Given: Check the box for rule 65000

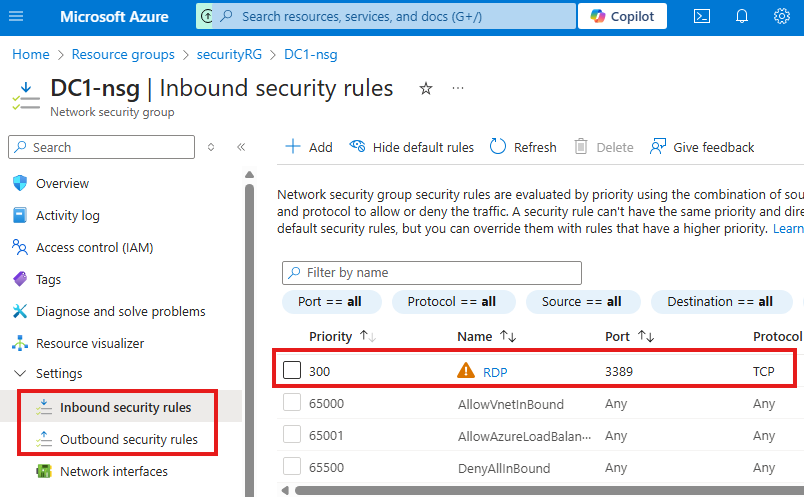Looking at the screenshot, I should click(292, 402).
